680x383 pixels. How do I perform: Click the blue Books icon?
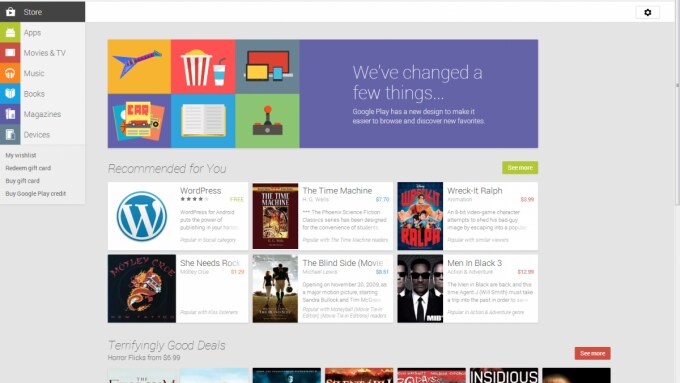[10, 94]
